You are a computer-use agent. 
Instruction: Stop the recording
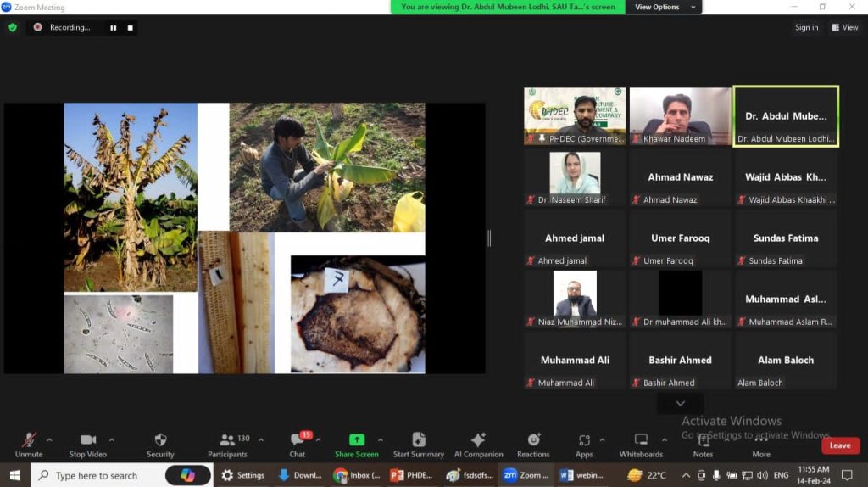click(130, 27)
